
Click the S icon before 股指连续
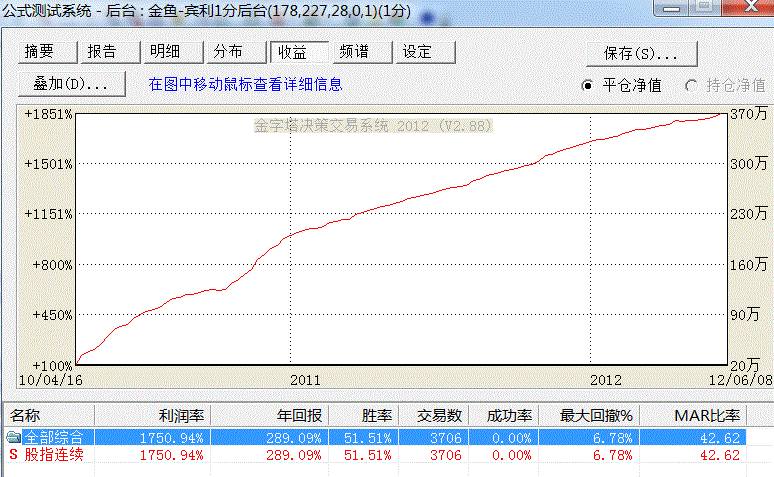pos(13,455)
